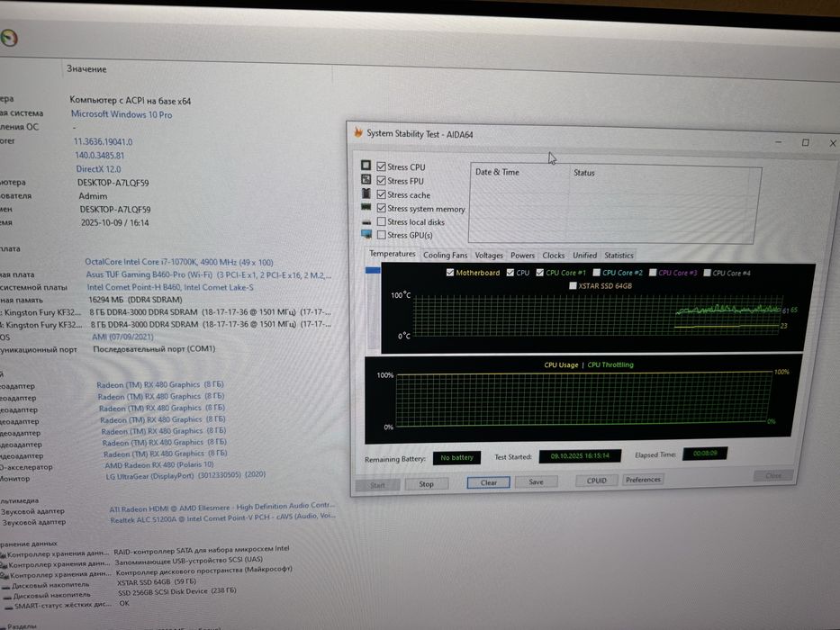This screenshot has width=840, height=630.
Task: Click the memory module icon beside Stress system memory
Action: click(x=366, y=207)
